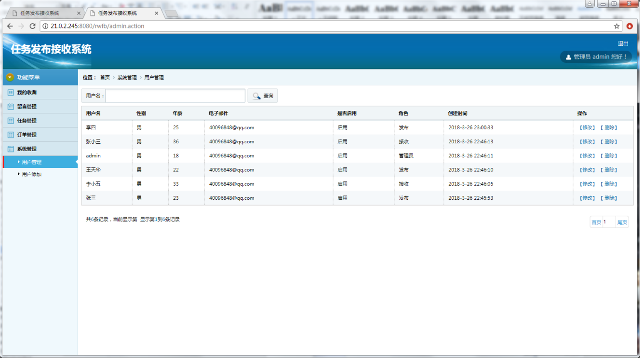Click the 系统管理 calendar icon
This screenshot has height=359, width=644.
(11, 149)
